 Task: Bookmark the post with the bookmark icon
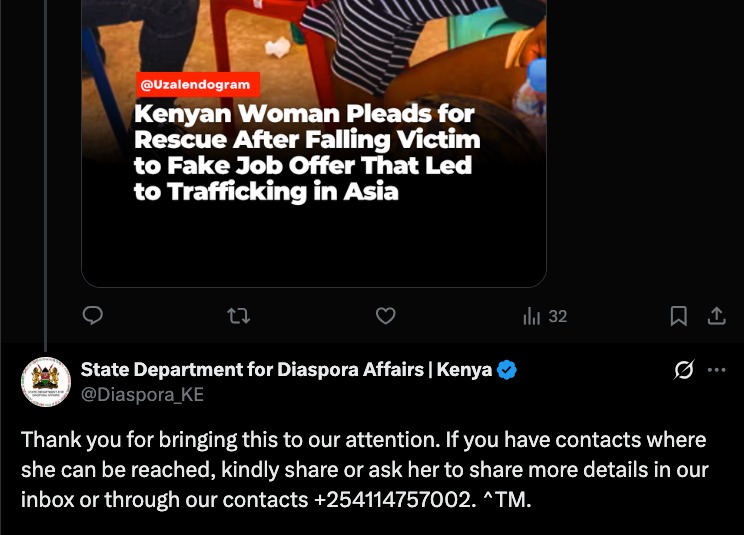[679, 316]
